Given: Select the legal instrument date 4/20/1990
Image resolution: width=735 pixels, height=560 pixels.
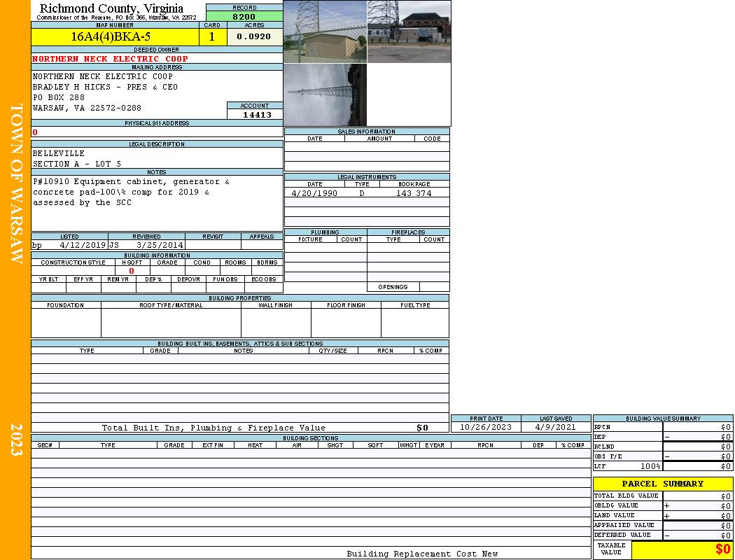Looking at the screenshot, I should tap(314, 193).
